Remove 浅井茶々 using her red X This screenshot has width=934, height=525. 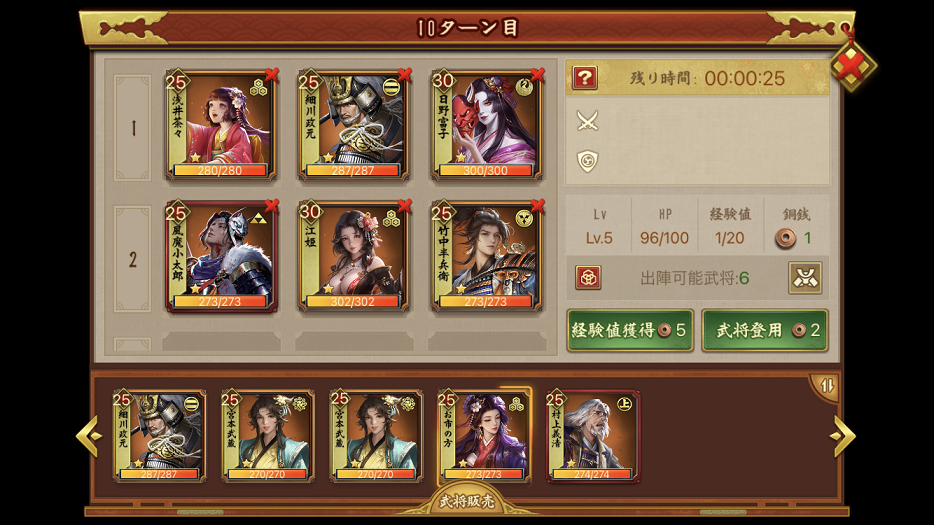272,74
